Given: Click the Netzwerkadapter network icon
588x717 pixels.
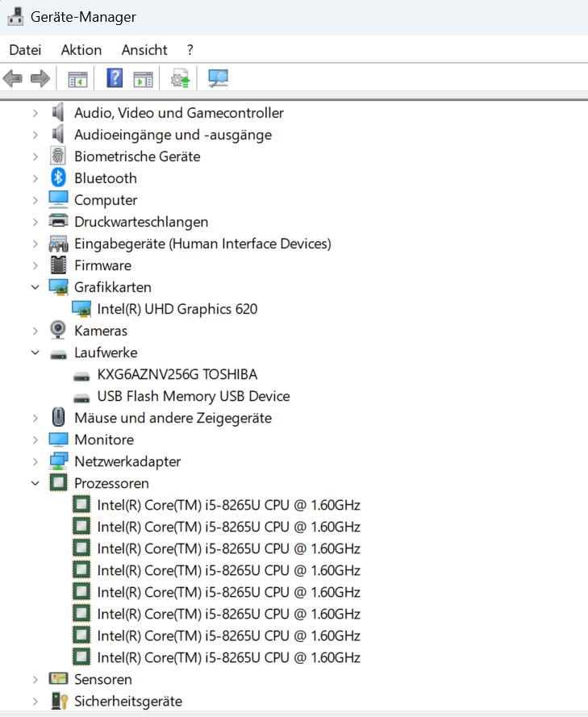Looking at the screenshot, I should point(58,461).
